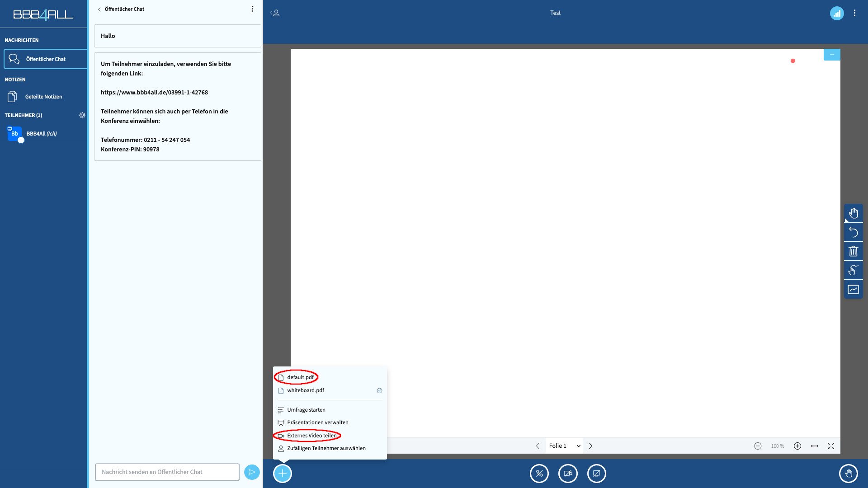Minimize the presentation area

832,55
